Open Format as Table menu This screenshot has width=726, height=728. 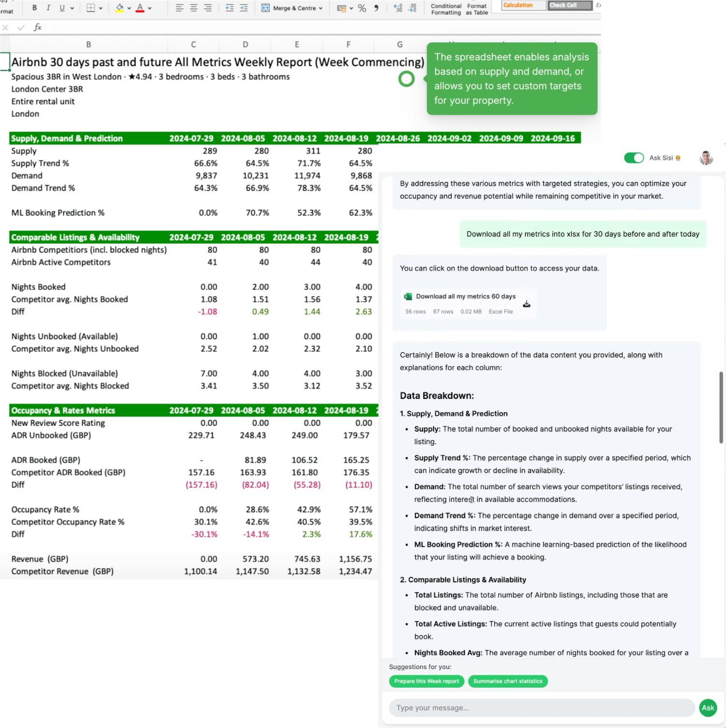[x=477, y=9]
